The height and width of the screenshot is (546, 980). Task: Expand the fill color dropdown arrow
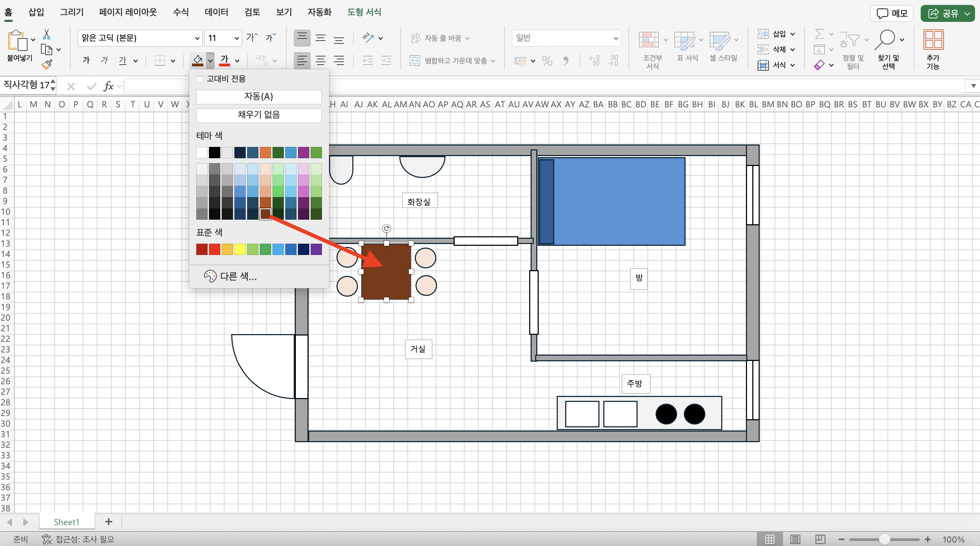(x=210, y=60)
